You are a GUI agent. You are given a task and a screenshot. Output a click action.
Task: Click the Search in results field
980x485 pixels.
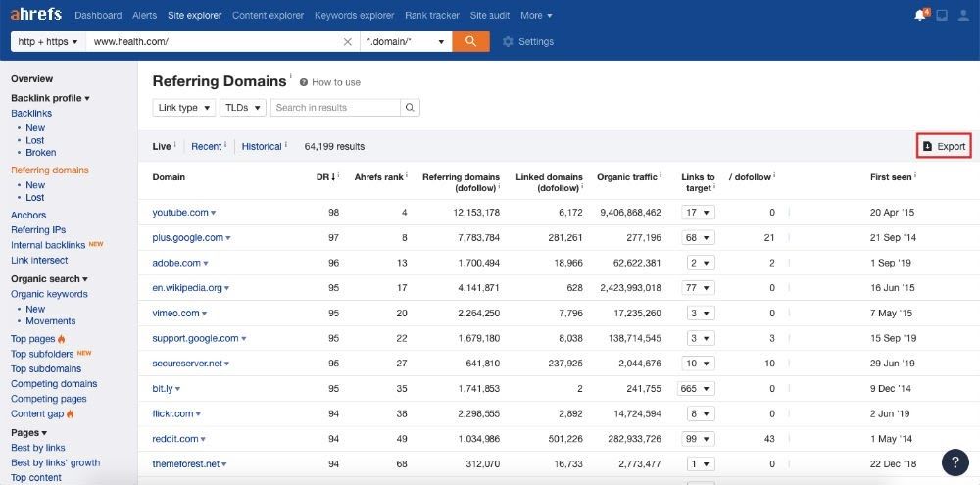335,108
